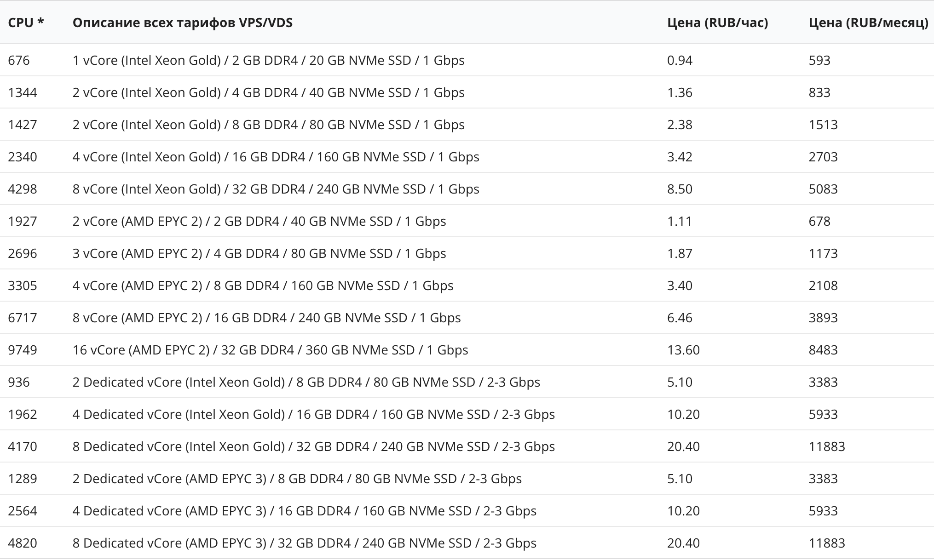934x560 pixels.
Task: Select CPU score 1289
Action: pos(23,479)
